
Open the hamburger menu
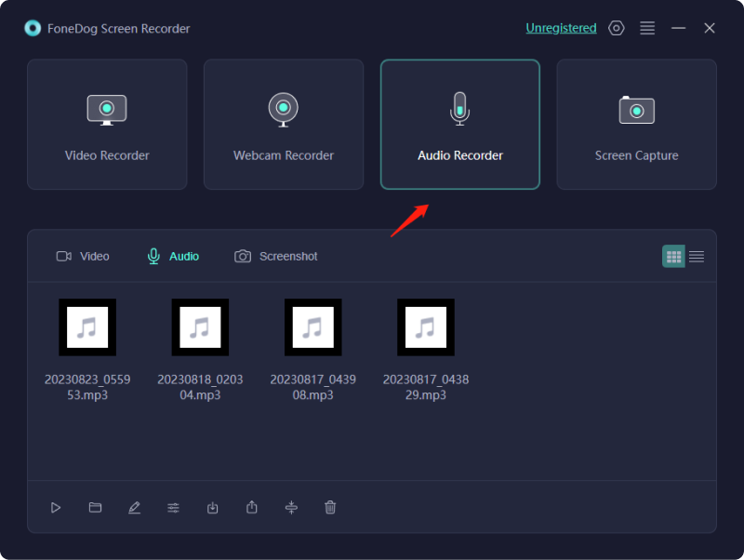[x=647, y=28]
